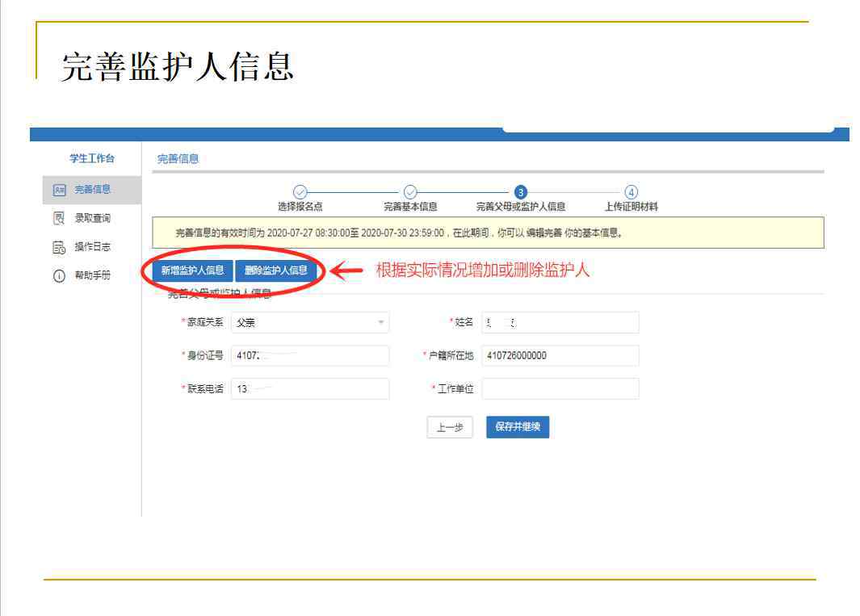Open the 家庭关系 dropdown showing 父亲
860x616 pixels.
click(x=310, y=323)
